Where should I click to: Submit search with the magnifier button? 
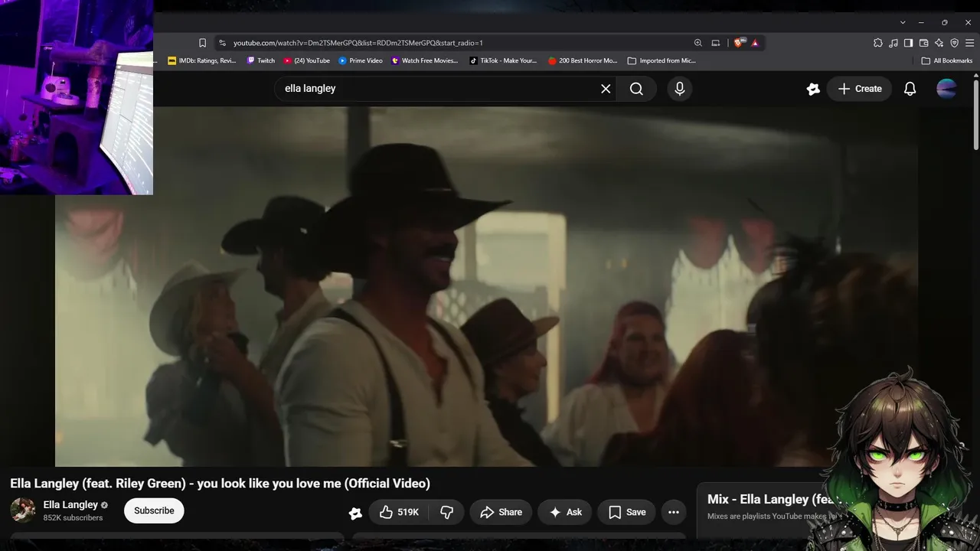[x=636, y=89]
